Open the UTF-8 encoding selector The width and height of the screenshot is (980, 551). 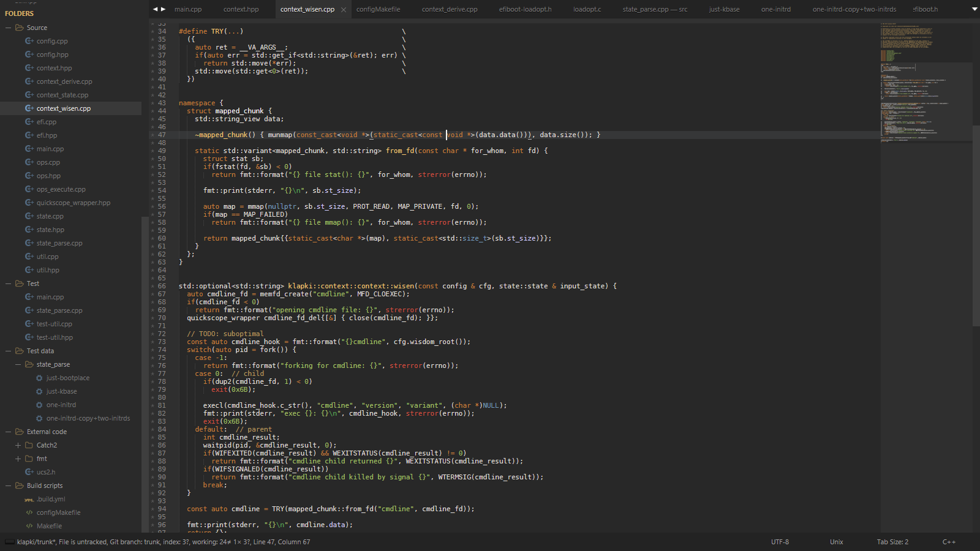point(780,542)
